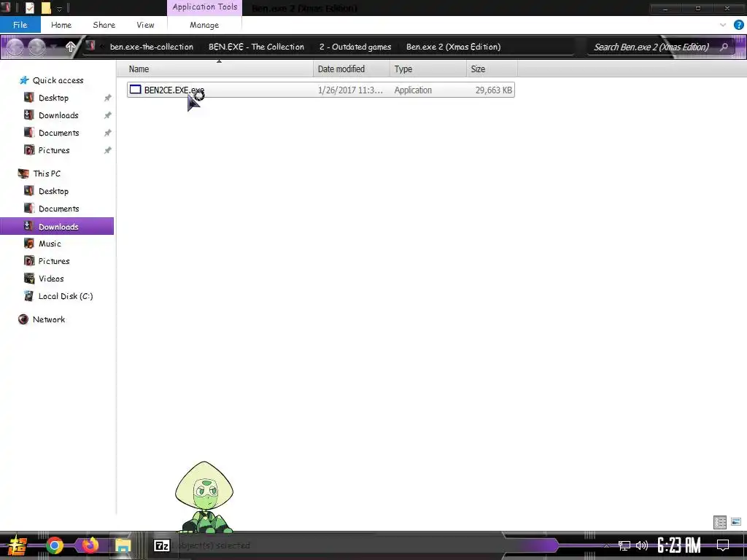Viewport: 747px width, 560px height.
Task: Click the Quick access star icon
Action: pos(24,80)
